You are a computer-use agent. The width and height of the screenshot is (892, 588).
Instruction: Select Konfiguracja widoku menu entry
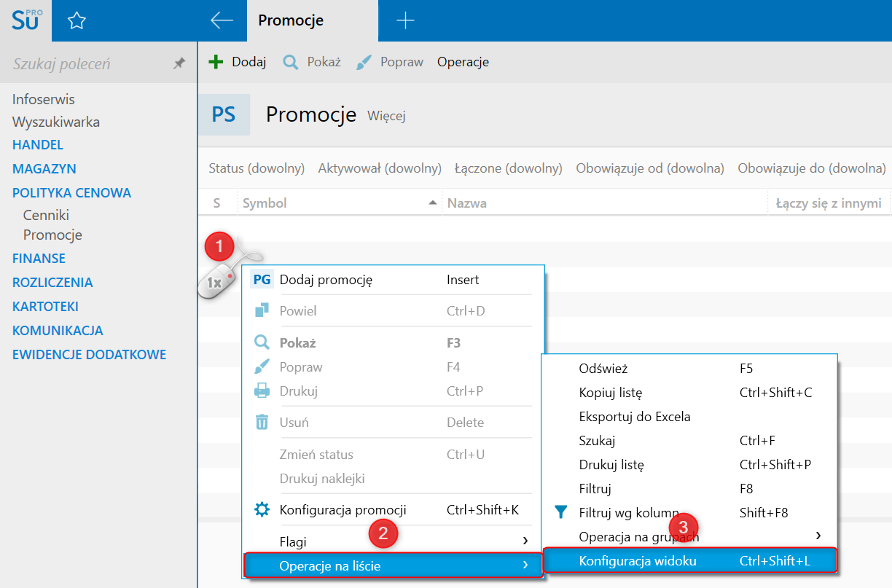pyautogui.click(x=638, y=561)
